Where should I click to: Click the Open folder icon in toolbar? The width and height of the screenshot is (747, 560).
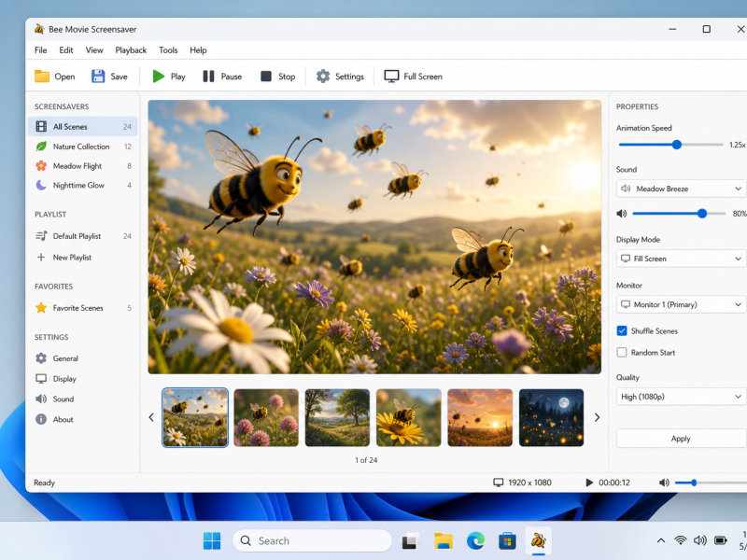click(42, 77)
